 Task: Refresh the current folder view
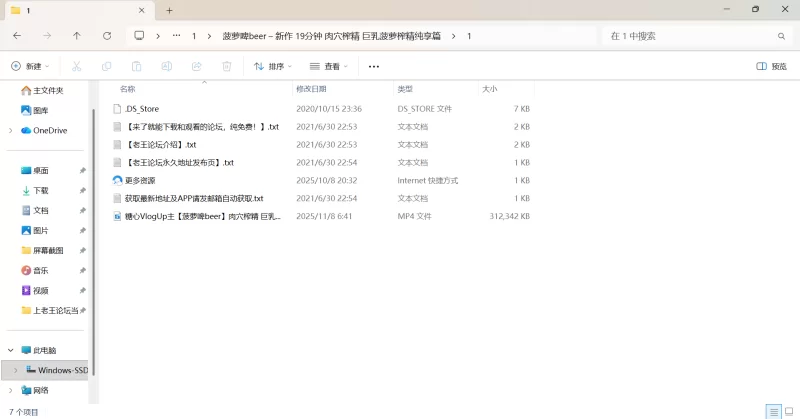tap(107, 35)
